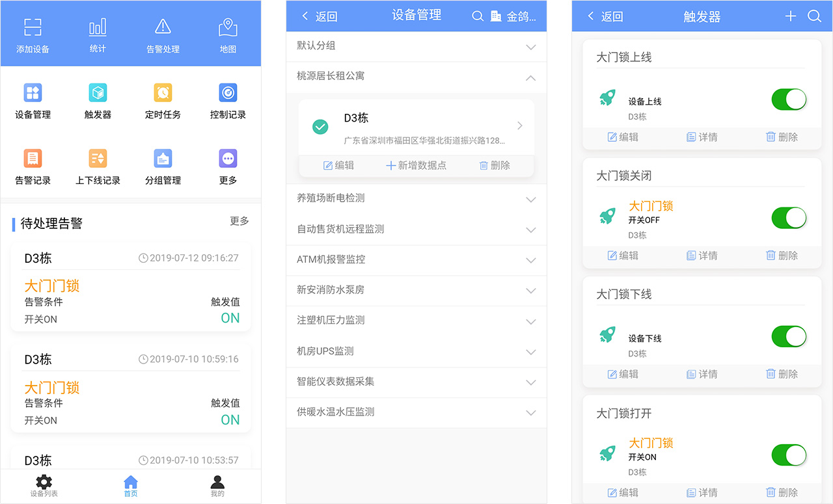The height and width of the screenshot is (504, 833).
Task: Open alarm card dated 2019-07-10 10:59:16
Action: click(131, 389)
